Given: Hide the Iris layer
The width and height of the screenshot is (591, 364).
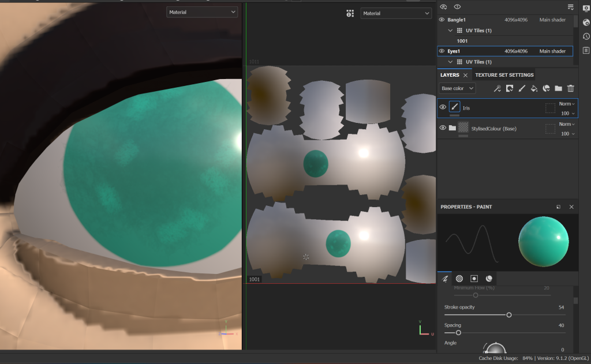Looking at the screenshot, I should 443,107.
